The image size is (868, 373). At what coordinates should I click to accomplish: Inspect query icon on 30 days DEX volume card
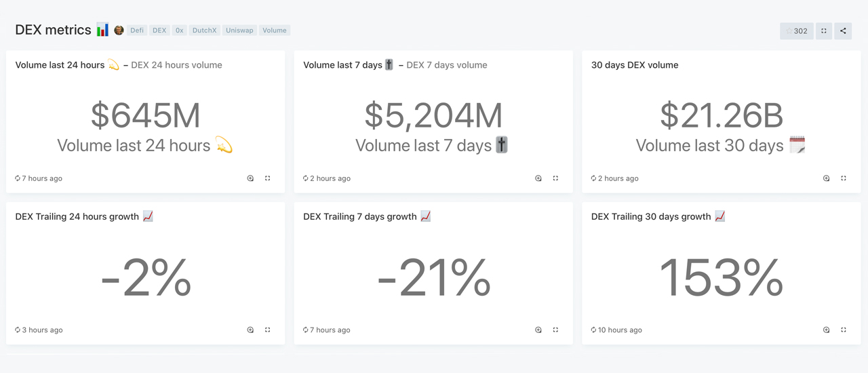(827, 178)
